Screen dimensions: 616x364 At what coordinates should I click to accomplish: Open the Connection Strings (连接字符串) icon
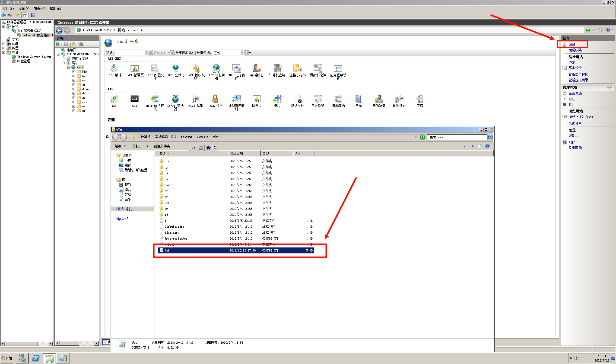(x=297, y=69)
